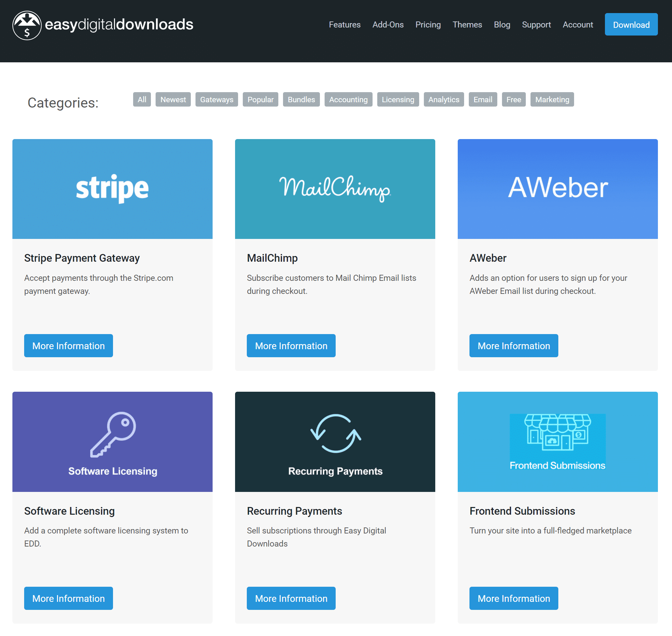Open the Pricing menu item
The width and height of the screenshot is (672, 636).
point(428,24)
